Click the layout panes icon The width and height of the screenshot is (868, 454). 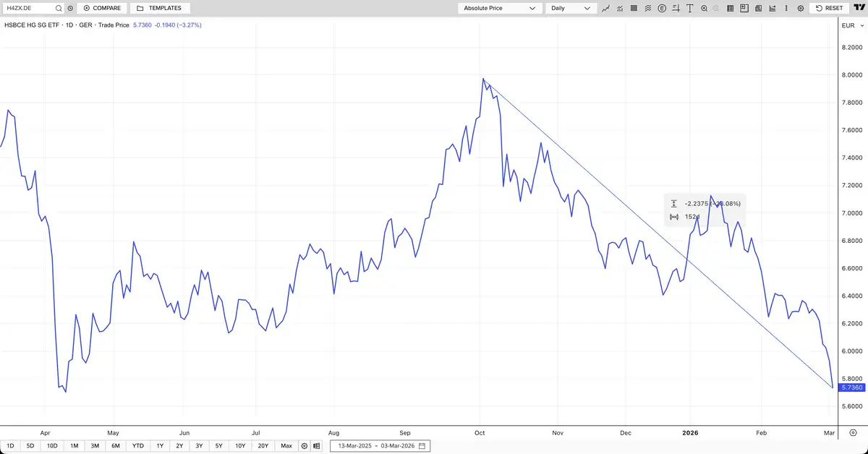744,8
